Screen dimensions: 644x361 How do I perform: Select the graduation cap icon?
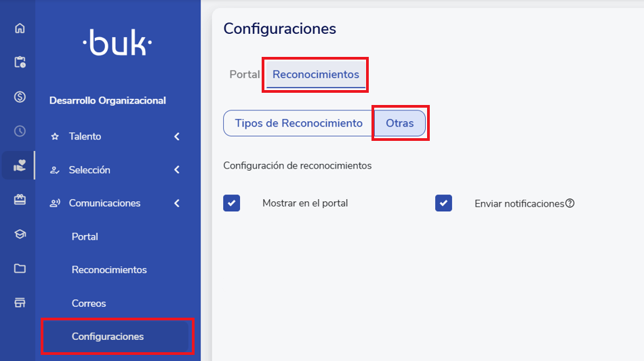click(20, 234)
